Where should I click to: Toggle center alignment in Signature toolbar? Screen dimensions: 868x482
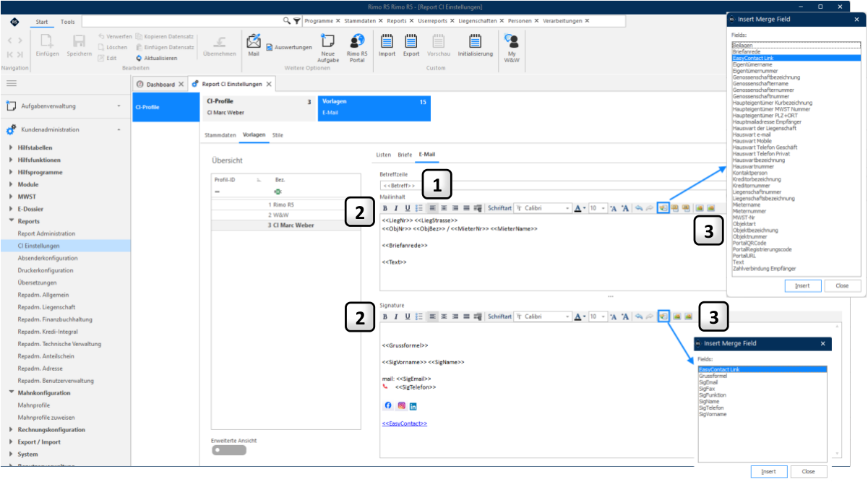click(x=444, y=317)
